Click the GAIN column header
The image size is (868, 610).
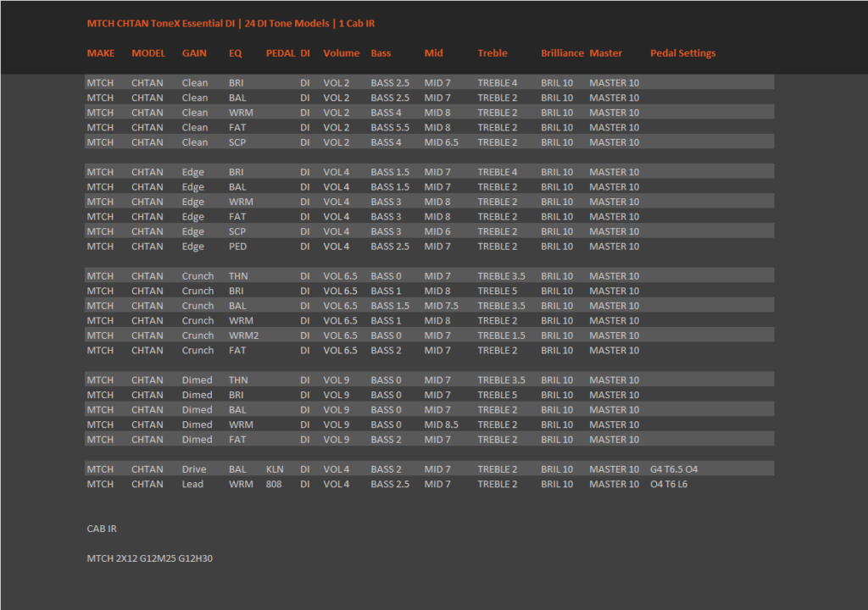[194, 53]
